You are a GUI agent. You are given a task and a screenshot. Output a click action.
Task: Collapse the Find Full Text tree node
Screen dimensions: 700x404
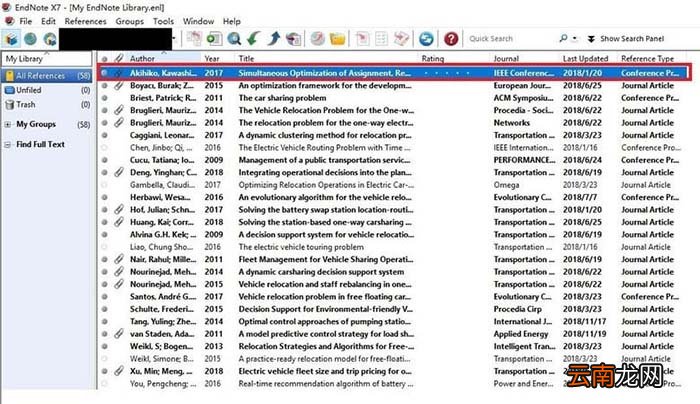[8, 145]
